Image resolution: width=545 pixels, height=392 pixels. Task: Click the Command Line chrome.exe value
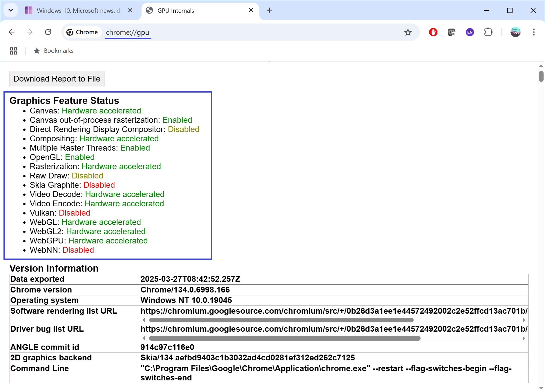click(326, 373)
